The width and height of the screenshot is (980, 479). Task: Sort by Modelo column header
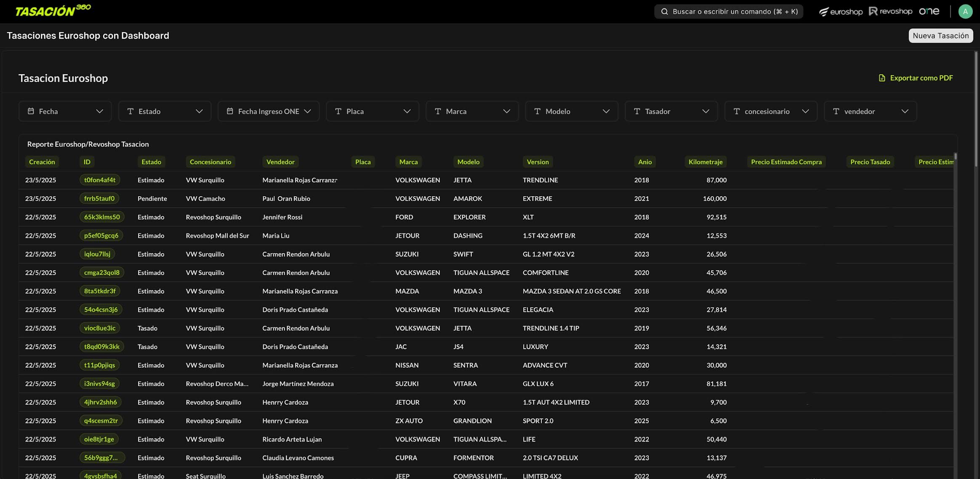468,162
